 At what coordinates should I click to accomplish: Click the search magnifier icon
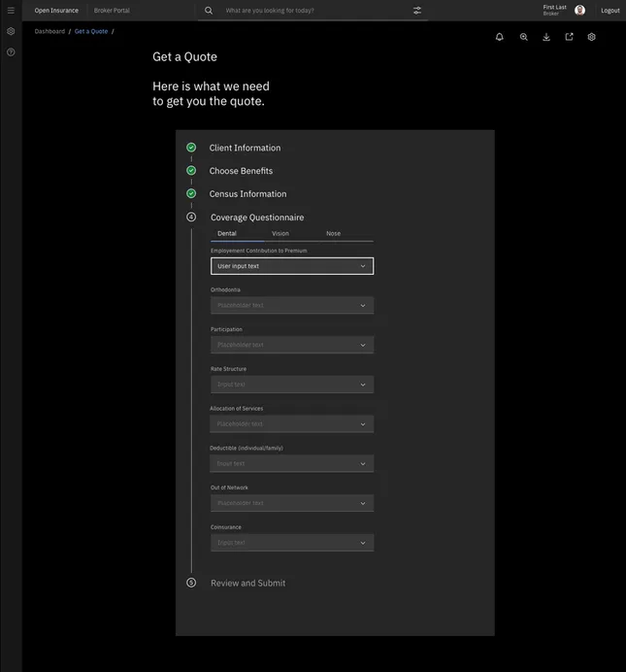209,11
